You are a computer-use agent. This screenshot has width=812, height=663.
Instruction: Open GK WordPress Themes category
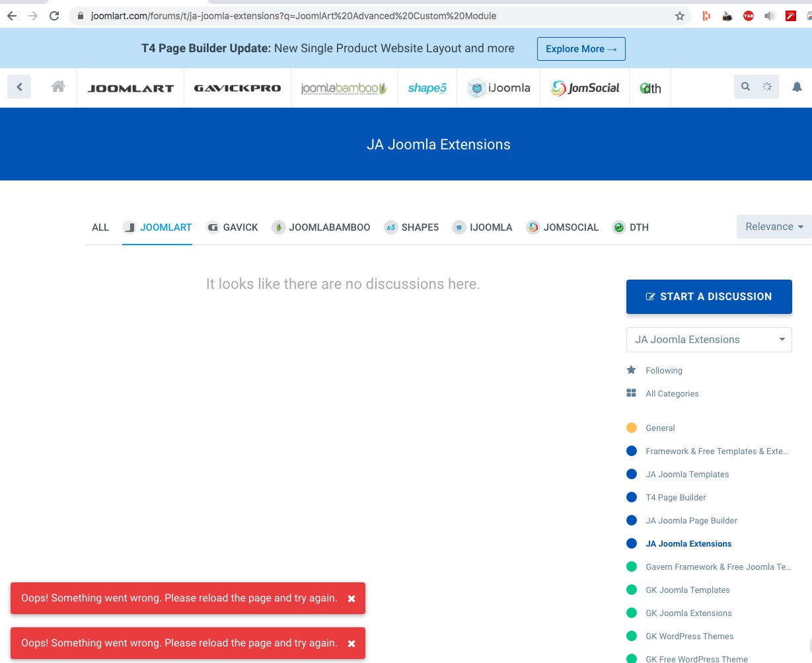(x=690, y=637)
